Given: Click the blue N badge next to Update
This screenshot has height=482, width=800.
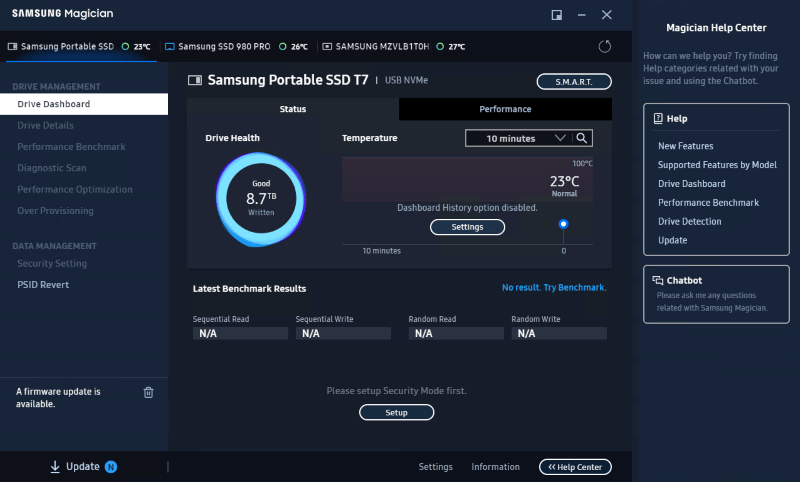Looking at the screenshot, I should [111, 467].
